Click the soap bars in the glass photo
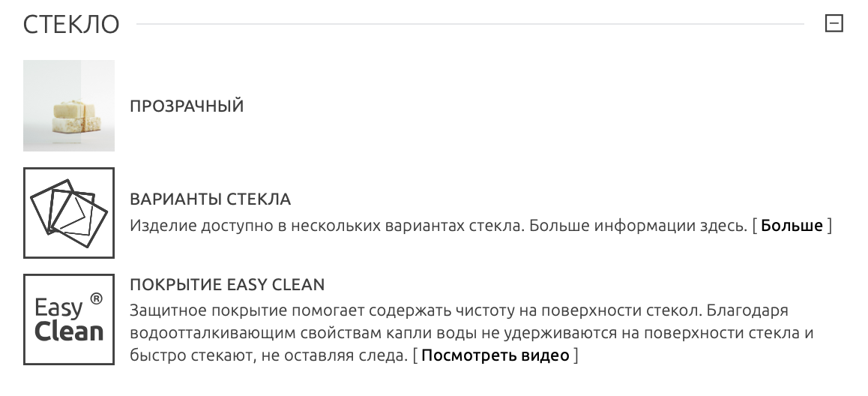Screen dimensions: 868x396 click(73, 116)
